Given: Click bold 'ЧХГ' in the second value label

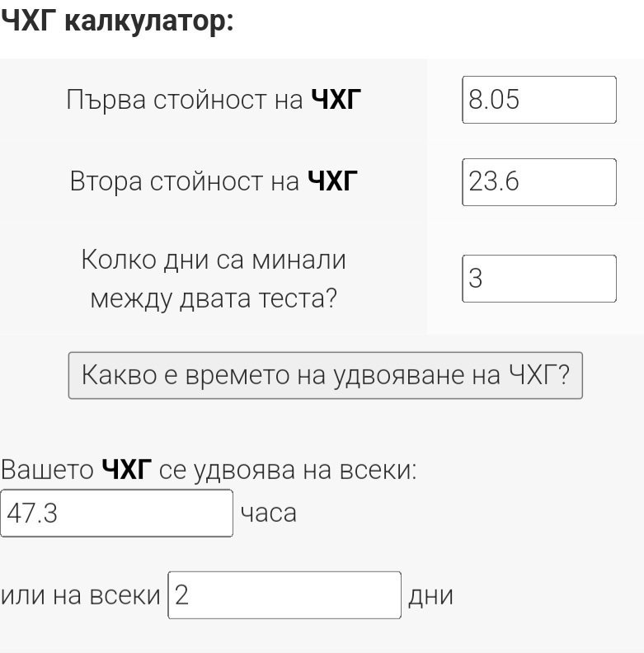Looking at the screenshot, I should (333, 181).
